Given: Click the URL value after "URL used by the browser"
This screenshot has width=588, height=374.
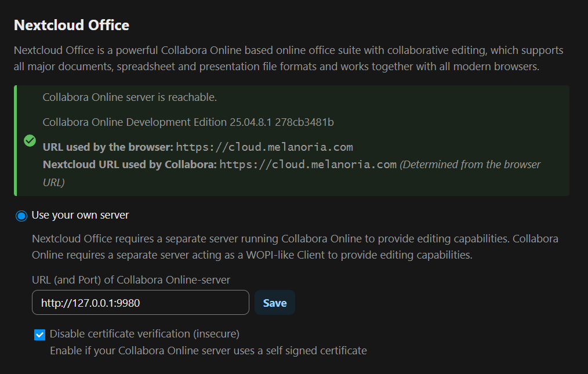Looking at the screenshot, I should pos(264,147).
